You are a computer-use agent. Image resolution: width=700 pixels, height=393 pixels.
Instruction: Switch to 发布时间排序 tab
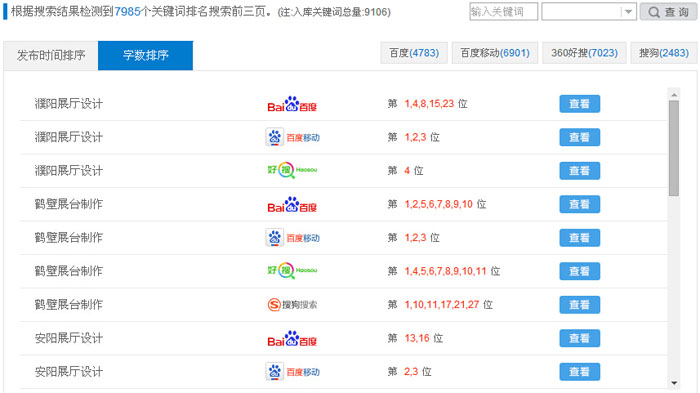(51, 55)
